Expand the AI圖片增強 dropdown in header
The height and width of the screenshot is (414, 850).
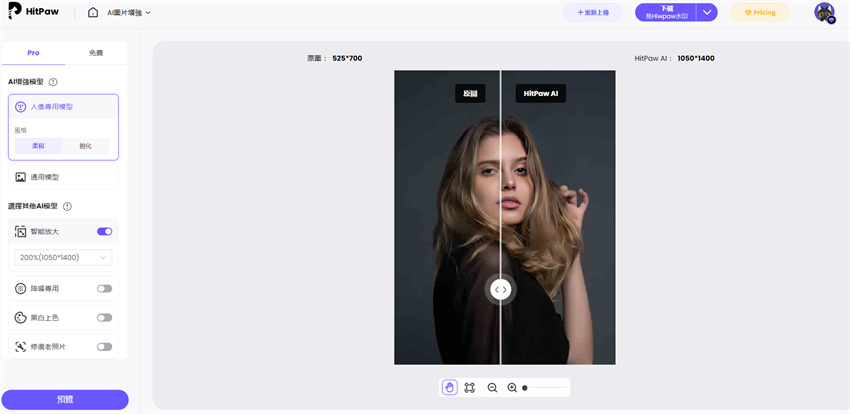tap(129, 13)
